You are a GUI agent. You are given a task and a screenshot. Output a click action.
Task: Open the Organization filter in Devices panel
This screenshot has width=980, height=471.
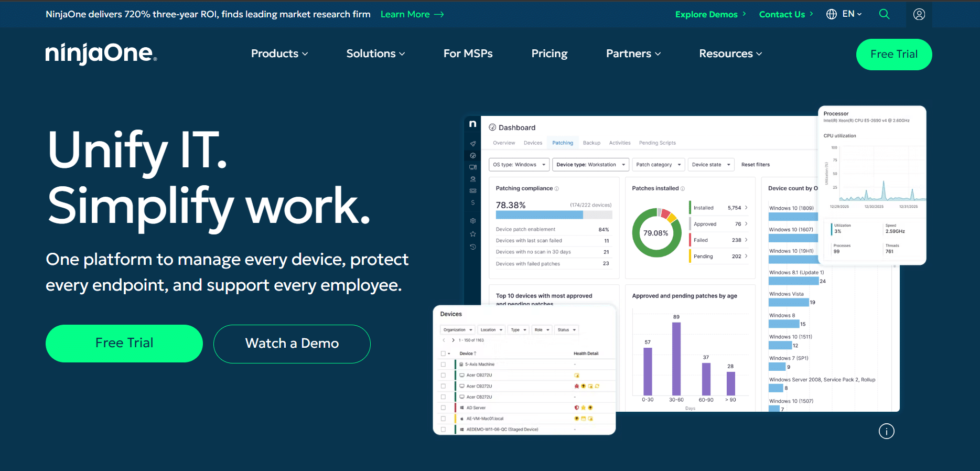[x=458, y=330]
